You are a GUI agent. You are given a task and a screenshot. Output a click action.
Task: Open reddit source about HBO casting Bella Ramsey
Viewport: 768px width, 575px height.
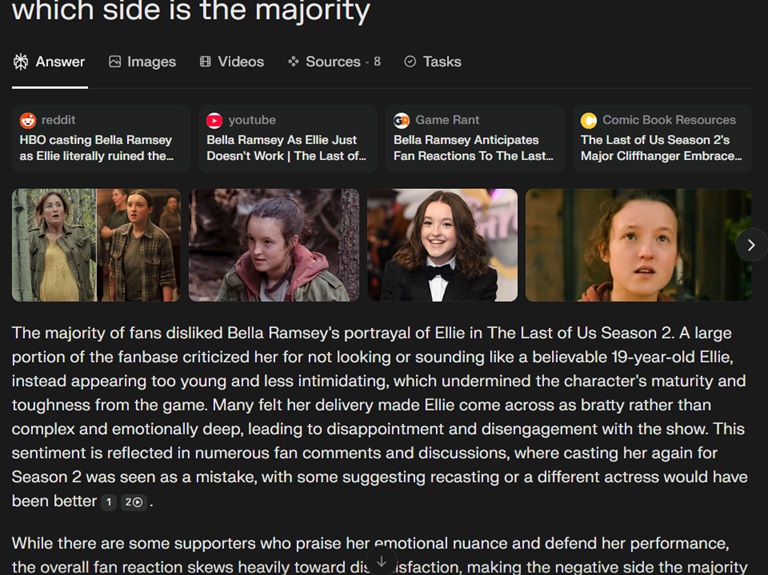101,139
